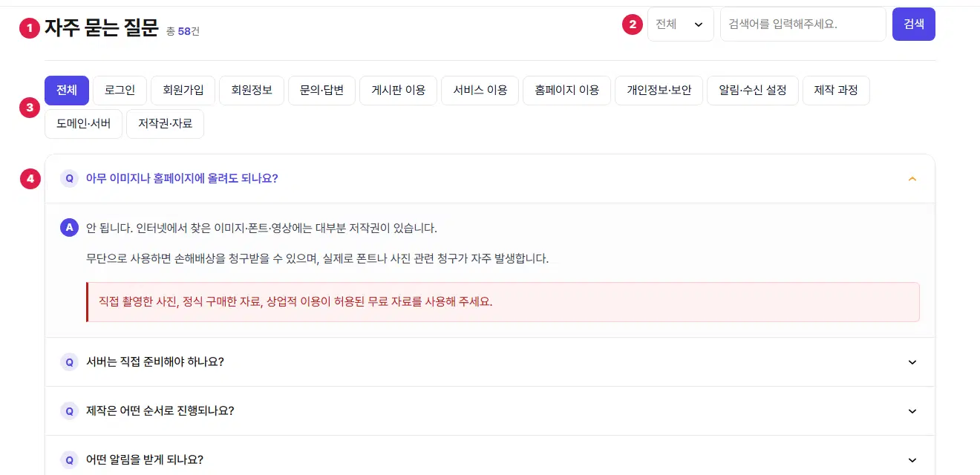This screenshot has height=475, width=980.
Task: Click the 검색 search button
Action: click(914, 24)
